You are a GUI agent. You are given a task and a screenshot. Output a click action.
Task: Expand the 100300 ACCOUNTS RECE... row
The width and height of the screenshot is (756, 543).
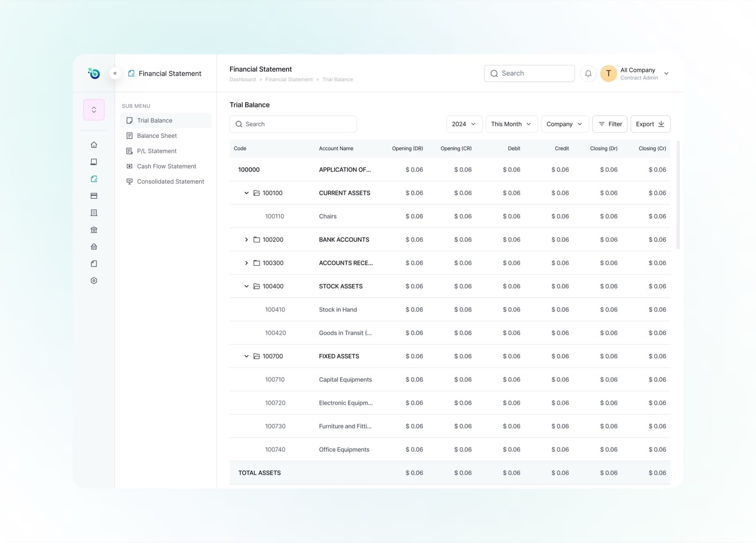coord(246,263)
